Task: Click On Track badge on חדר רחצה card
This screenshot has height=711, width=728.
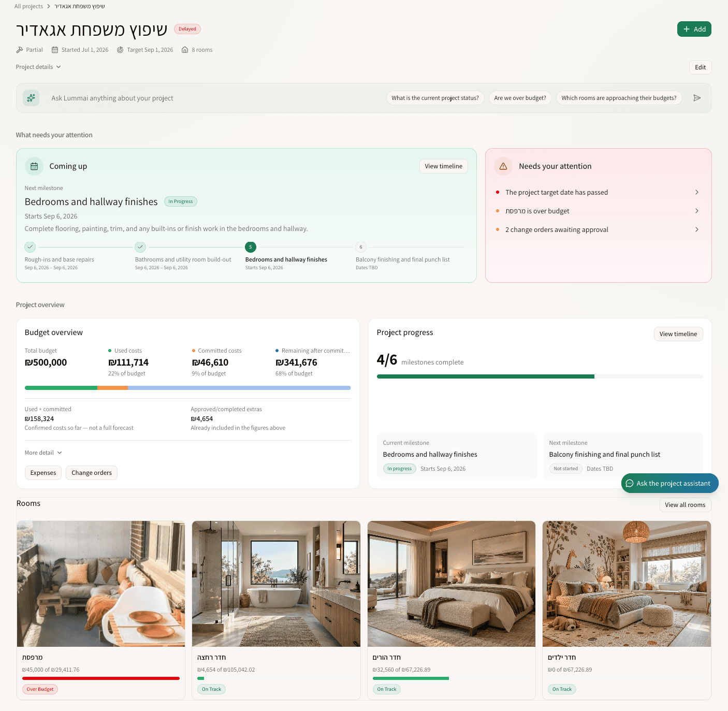Action: pos(211,689)
